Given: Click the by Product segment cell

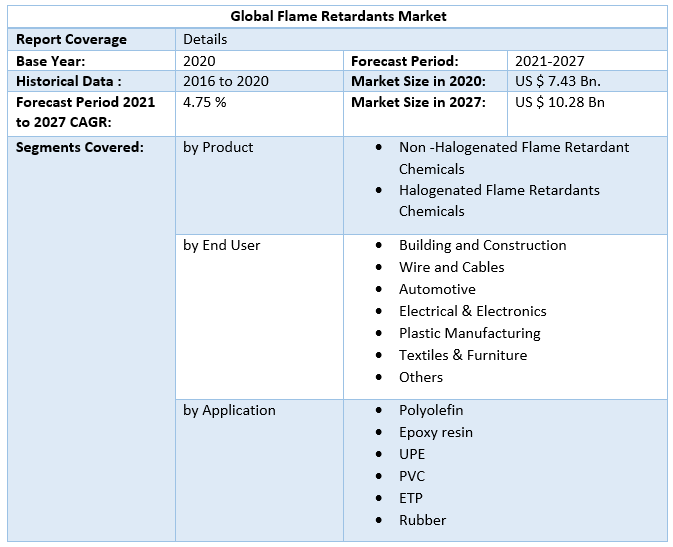Looking at the screenshot, I should click(218, 147).
